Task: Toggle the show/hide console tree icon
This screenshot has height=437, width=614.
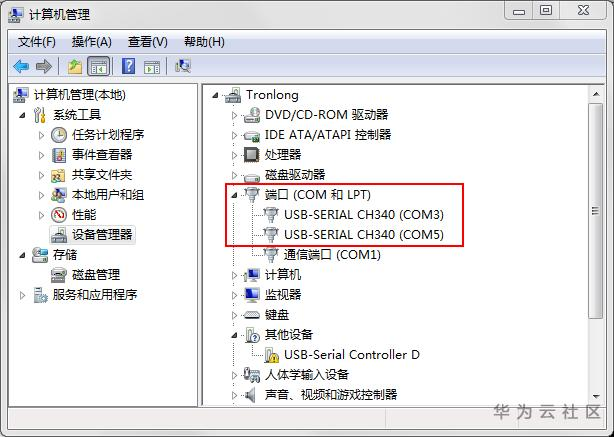Action: click(98, 66)
